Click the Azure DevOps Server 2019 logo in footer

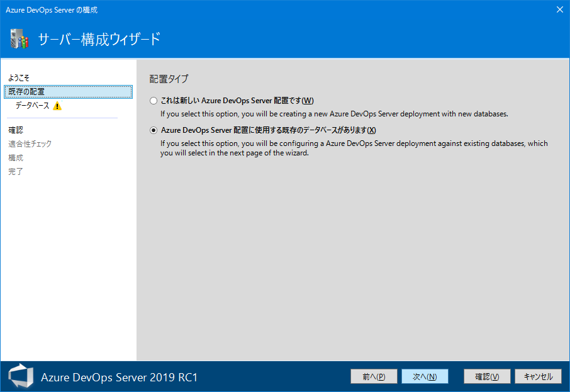pos(21,376)
